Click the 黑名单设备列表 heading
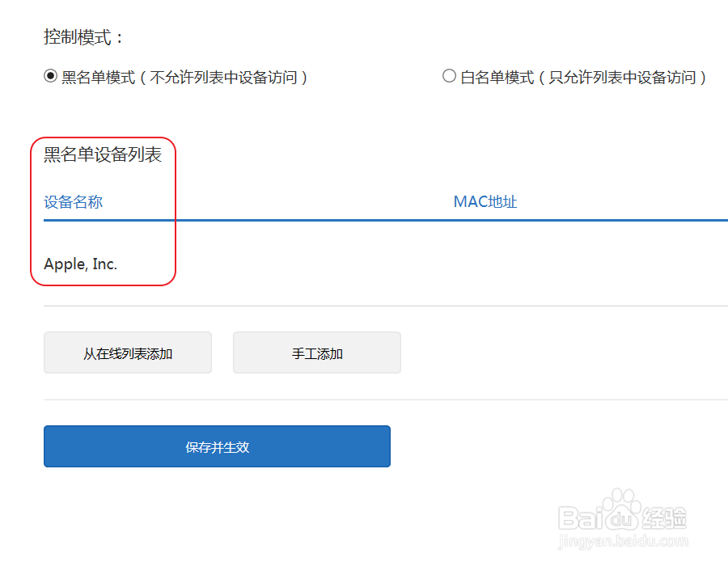 point(103,154)
